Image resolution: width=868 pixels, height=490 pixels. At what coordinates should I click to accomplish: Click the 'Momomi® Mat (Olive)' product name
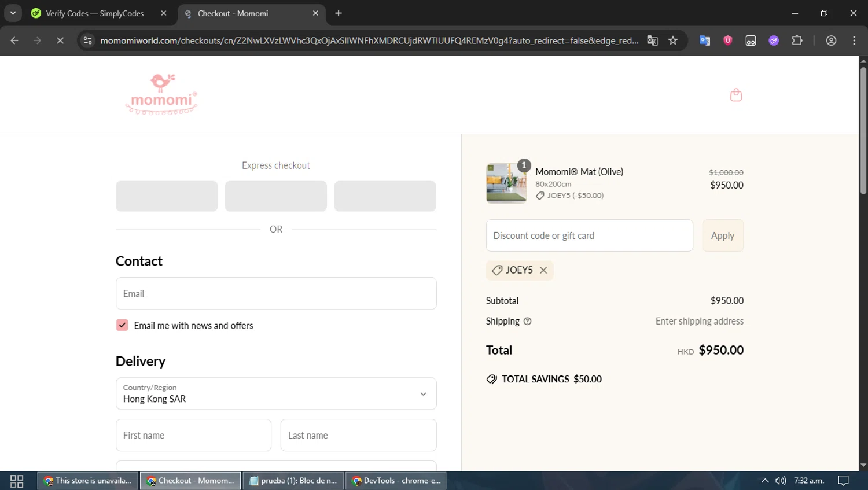click(x=579, y=172)
